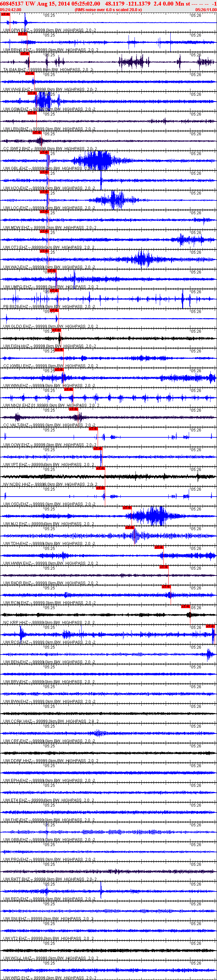Select the red pick marker on the KRP trace
217x980 pixels.
pos(185,606)
